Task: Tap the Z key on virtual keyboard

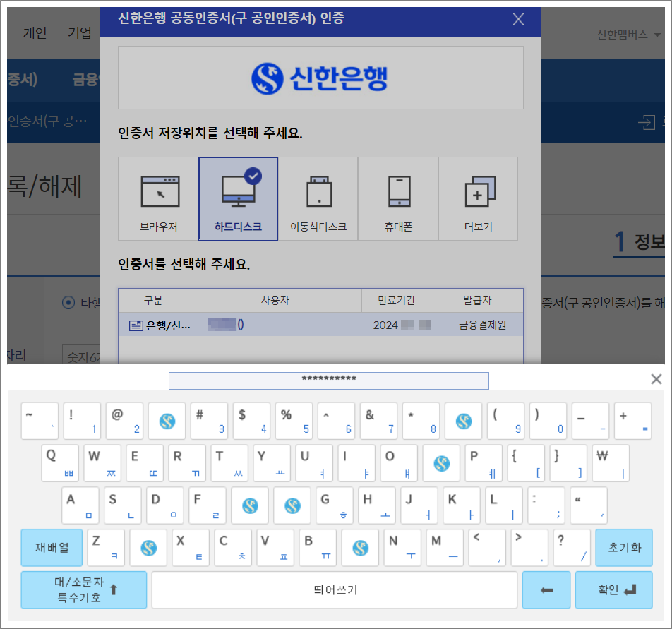Action: click(106, 548)
